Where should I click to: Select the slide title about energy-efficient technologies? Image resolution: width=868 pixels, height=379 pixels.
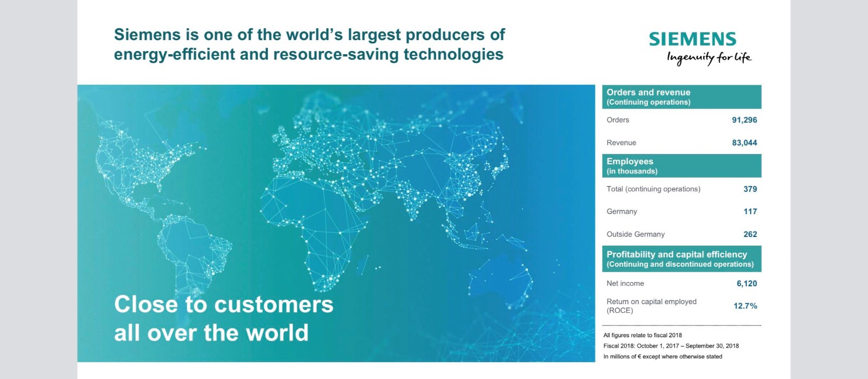click(x=309, y=44)
